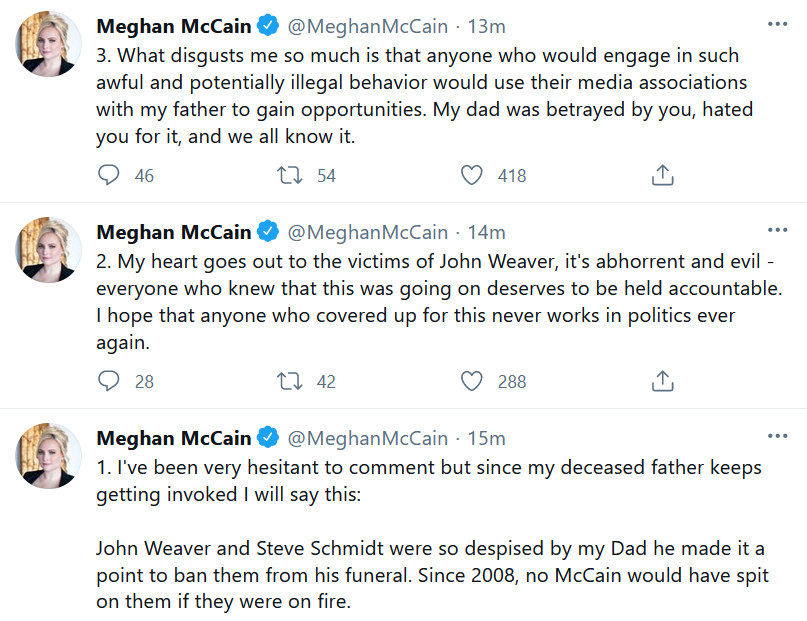Open the more menu on the 15m tweet
807x621 pixels.
click(x=777, y=436)
